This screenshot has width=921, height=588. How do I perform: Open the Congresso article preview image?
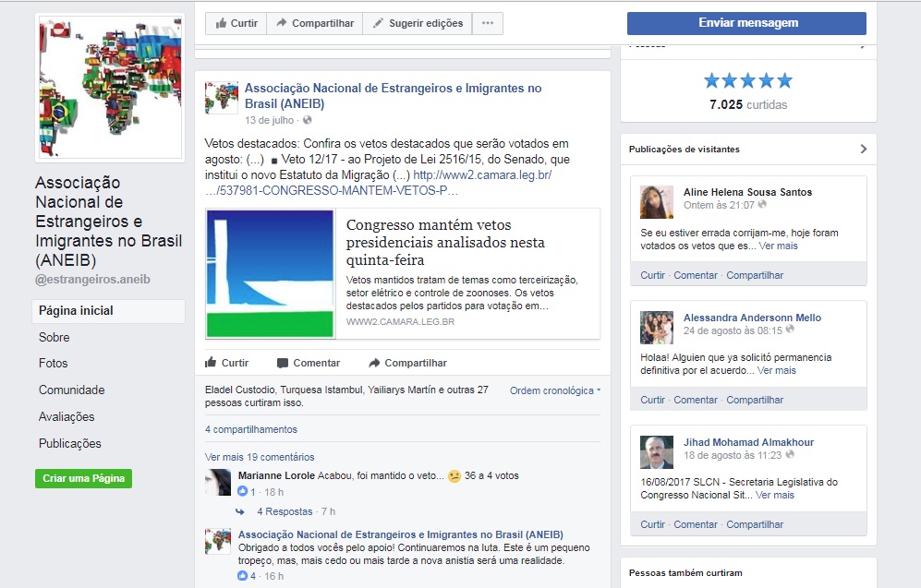(x=270, y=273)
